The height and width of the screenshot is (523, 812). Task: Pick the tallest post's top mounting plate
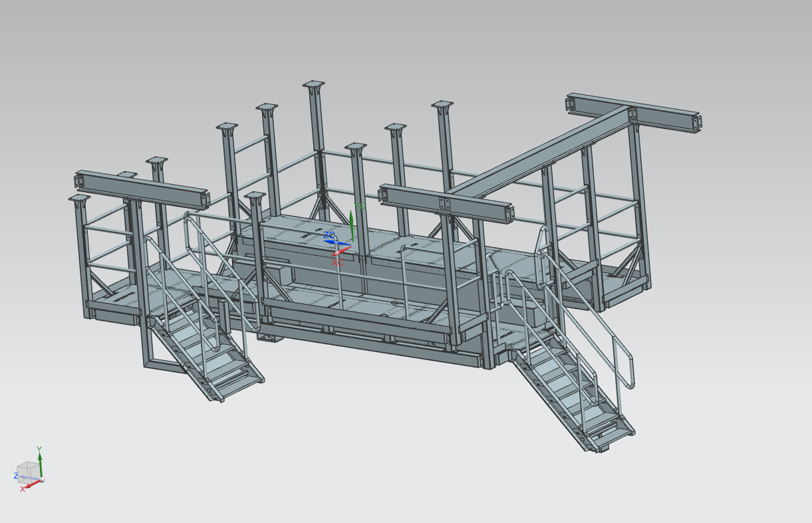tap(314, 84)
